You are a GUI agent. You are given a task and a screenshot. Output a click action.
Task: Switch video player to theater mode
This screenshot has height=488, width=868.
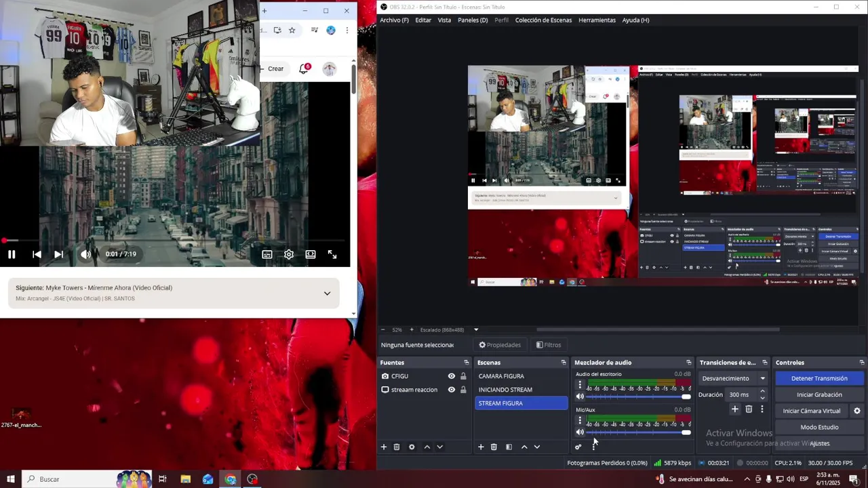pyautogui.click(x=311, y=254)
